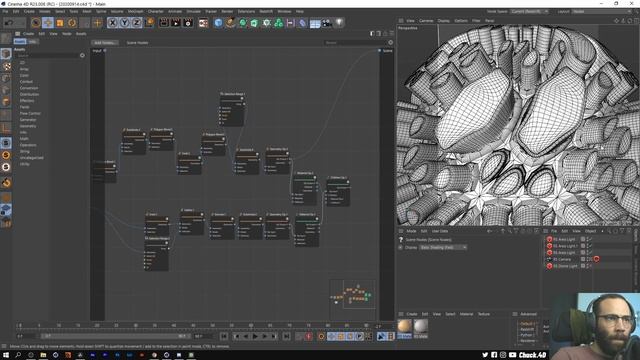Image resolution: width=640 pixels, height=360 pixels.
Task: Click the Spline Pen tool icon
Action: tap(231, 23)
